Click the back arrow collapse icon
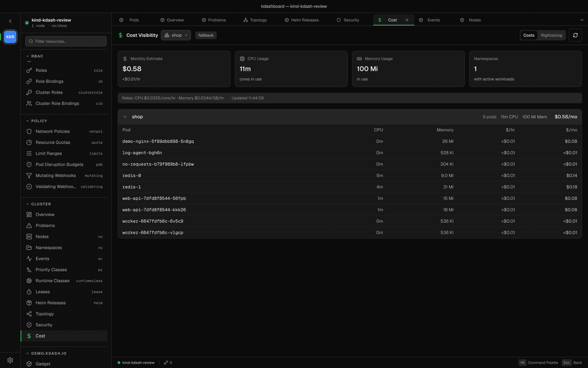588x368 pixels. pyautogui.click(x=10, y=21)
